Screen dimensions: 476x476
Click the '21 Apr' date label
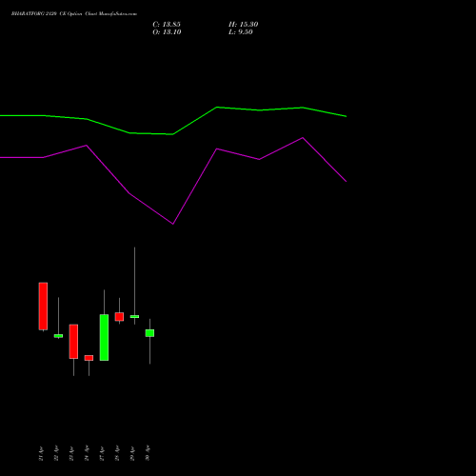click(x=41, y=453)
